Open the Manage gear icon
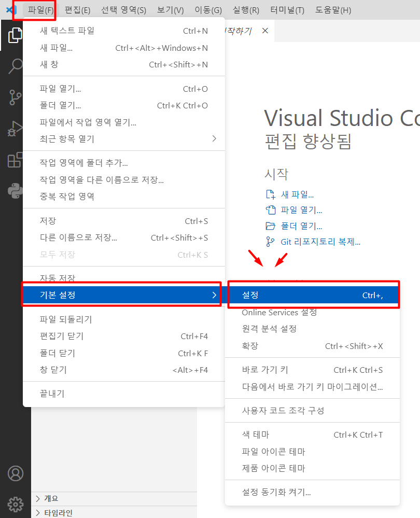The height and width of the screenshot is (518, 420). coord(16,504)
